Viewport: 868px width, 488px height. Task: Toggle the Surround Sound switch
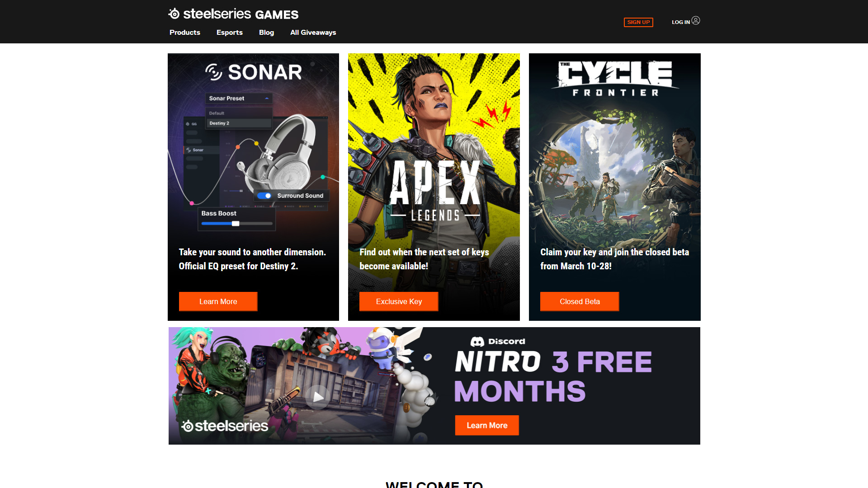pyautogui.click(x=264, y=196)
